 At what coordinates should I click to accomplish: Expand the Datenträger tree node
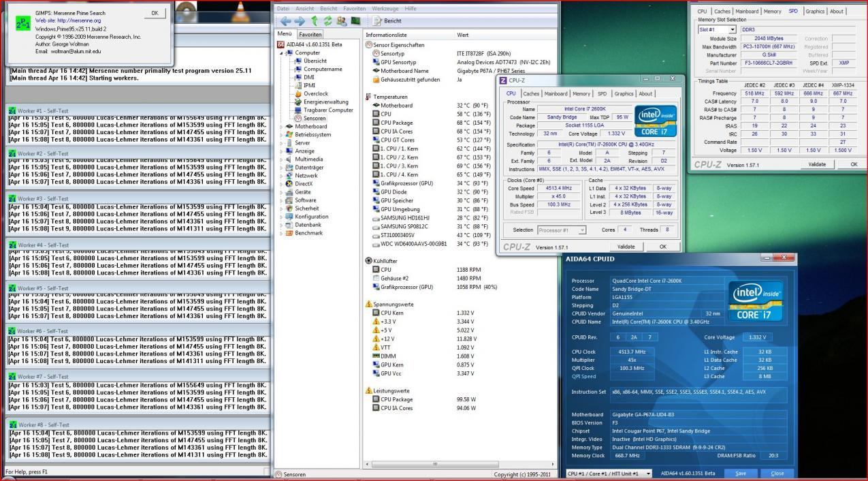point(282,167)
